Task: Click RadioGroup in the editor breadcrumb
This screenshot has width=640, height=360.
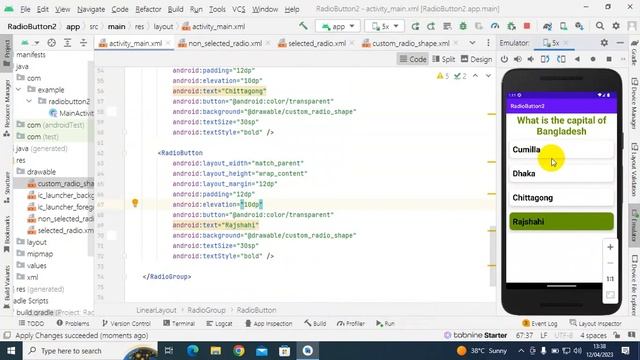Action: tap(207, 310)
